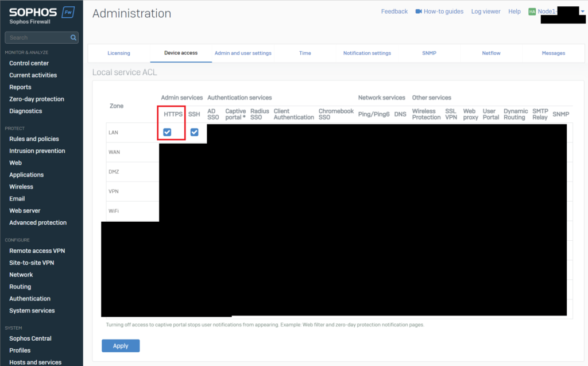This screenshot has width=588, height=366.
Task: Switch to the SNMP tab
Action: pyautogui.click(x=429, y=53)
